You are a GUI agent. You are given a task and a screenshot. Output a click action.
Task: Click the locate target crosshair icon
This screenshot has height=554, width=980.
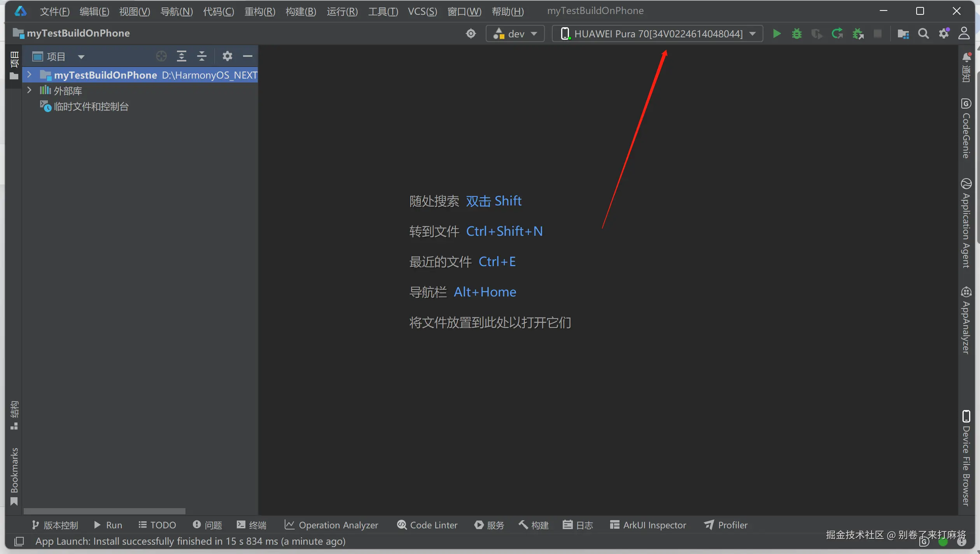(x=471, y=34)
